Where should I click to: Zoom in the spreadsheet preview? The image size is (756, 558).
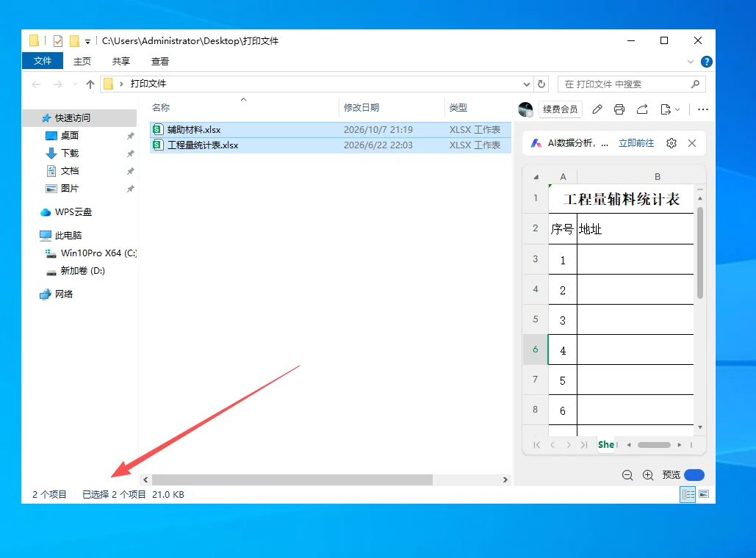pos(648,475)
